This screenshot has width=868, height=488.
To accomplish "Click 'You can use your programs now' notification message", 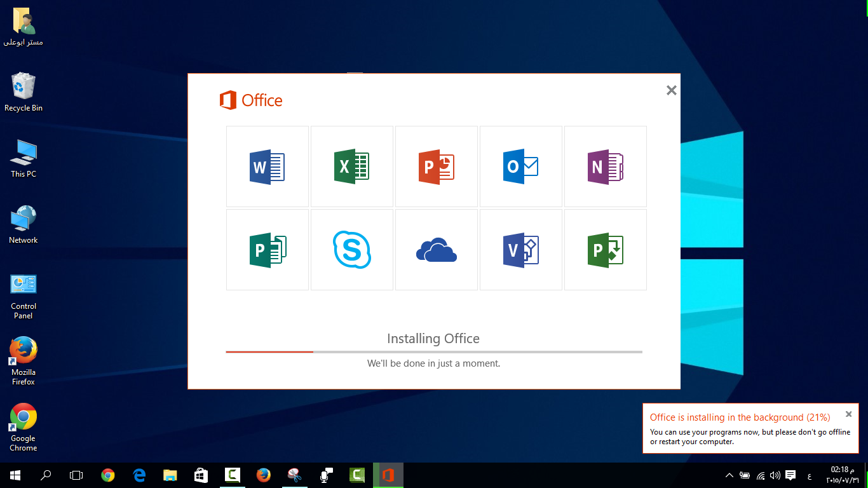I will (x=750, y=437).
